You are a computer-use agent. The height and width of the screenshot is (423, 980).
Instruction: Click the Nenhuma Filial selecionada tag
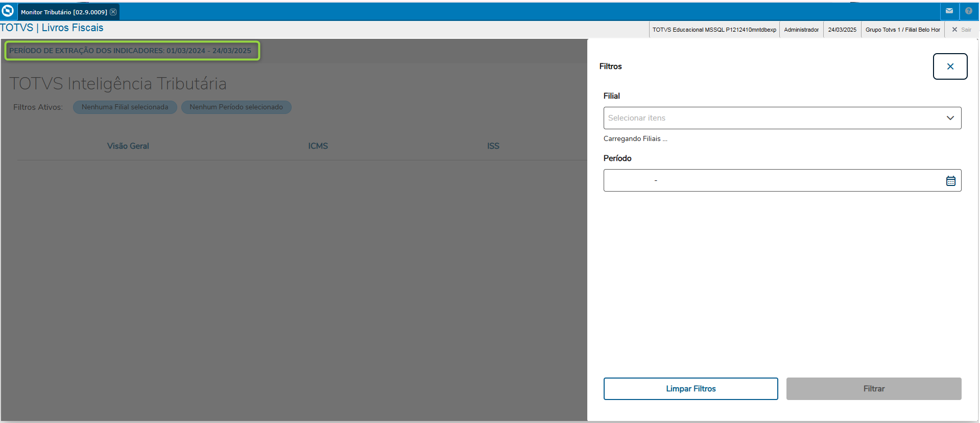125,107
